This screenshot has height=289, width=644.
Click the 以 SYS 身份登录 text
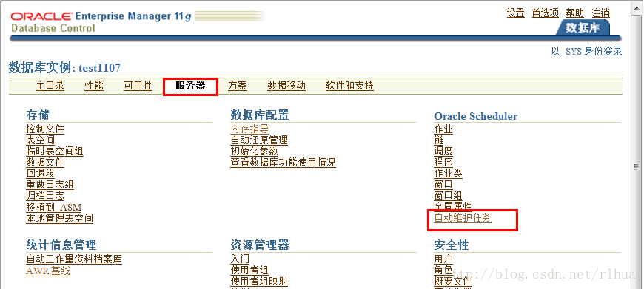[587, 51]
